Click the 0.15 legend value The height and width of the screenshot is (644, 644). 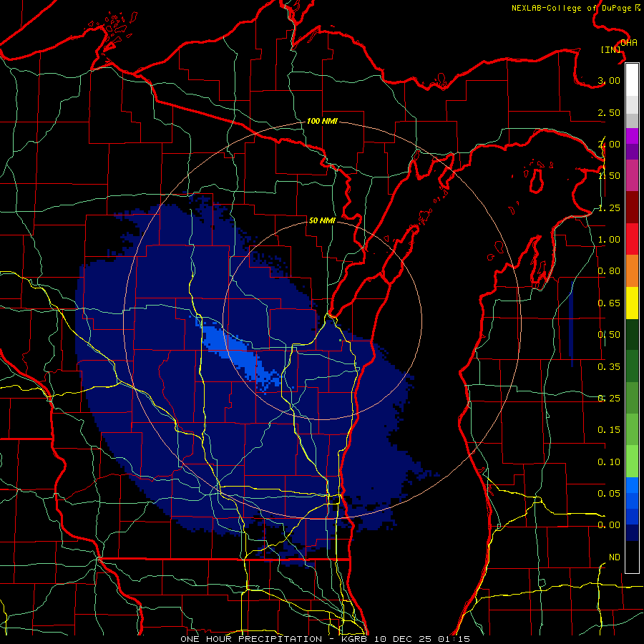(609, 430)
